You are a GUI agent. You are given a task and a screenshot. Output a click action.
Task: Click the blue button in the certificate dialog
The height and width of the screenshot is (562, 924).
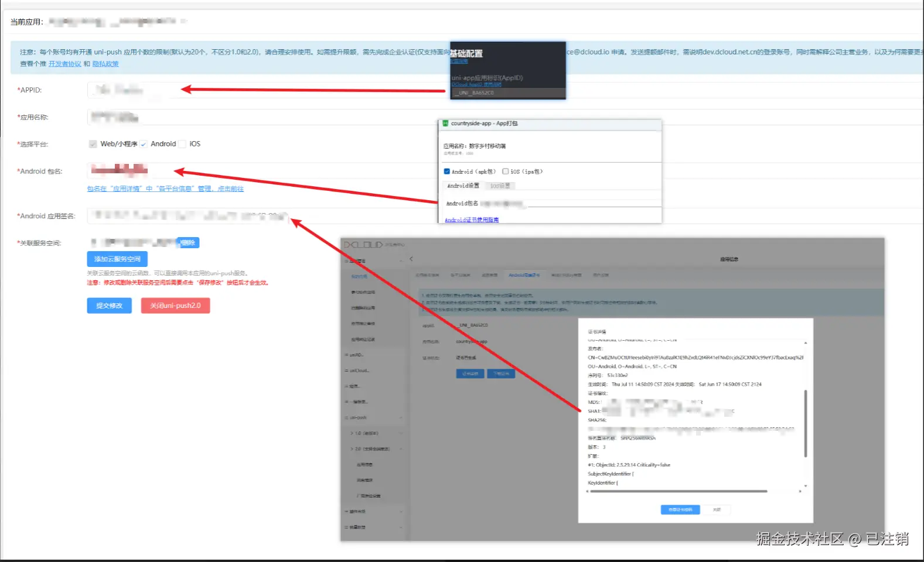pyautogui.click(x=680, y=510)
